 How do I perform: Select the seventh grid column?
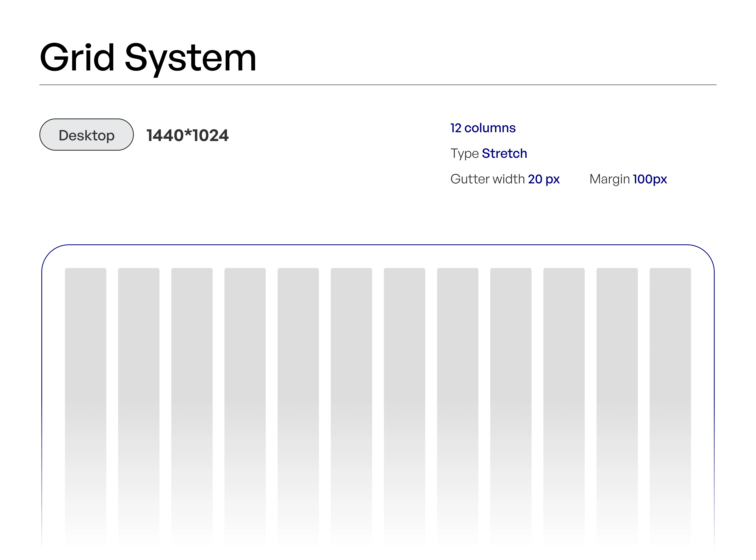click(x=404, y=373)
